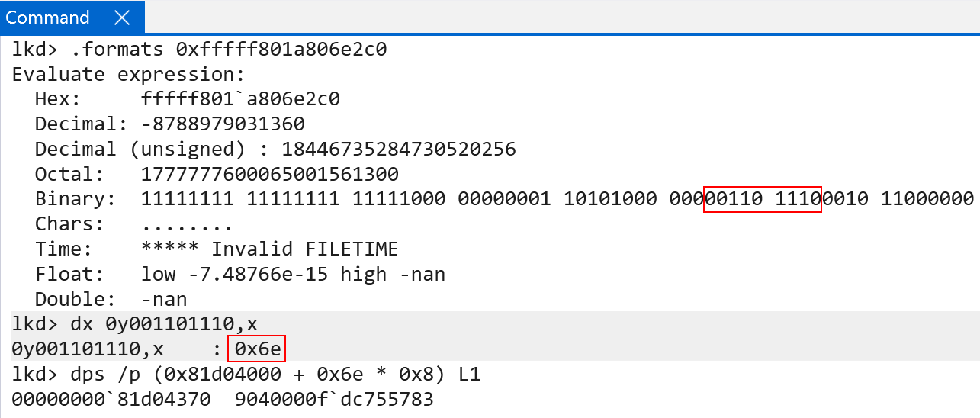Click the Octal value 1777777600065001561300
Image resolution: width=980 pixels, height=418 pixels.
pyautogui.click(x=269, y=174)
